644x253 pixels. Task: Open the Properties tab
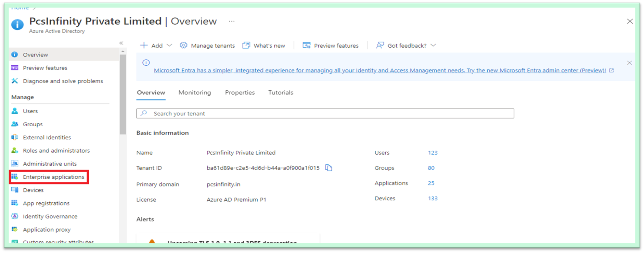240,92
